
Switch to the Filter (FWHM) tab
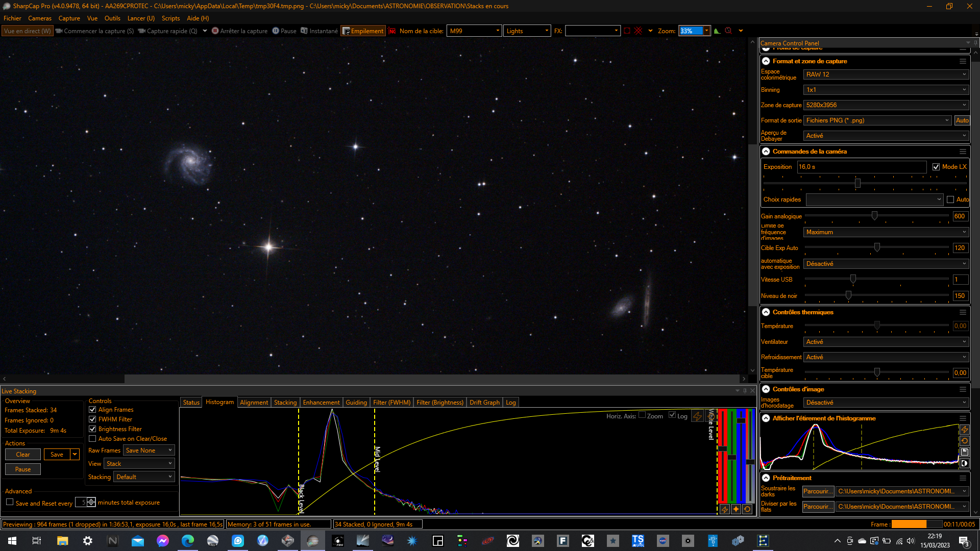point(391,403)
